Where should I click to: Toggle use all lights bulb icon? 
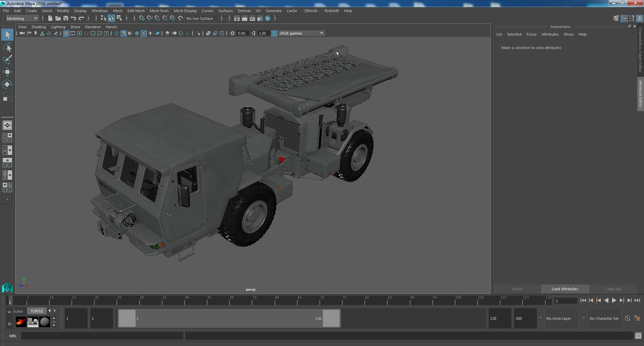[x=150, y=33]
